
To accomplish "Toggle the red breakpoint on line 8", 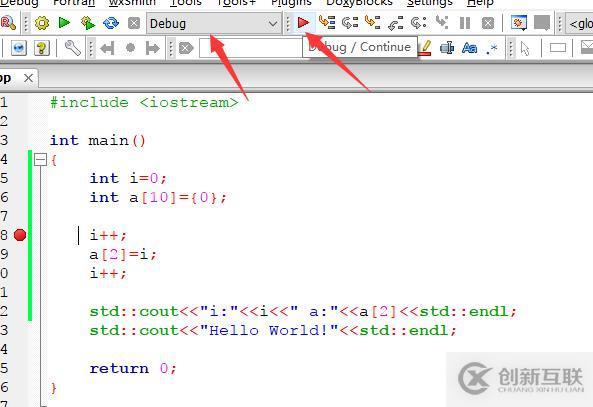I will click(x=20, y=235).
